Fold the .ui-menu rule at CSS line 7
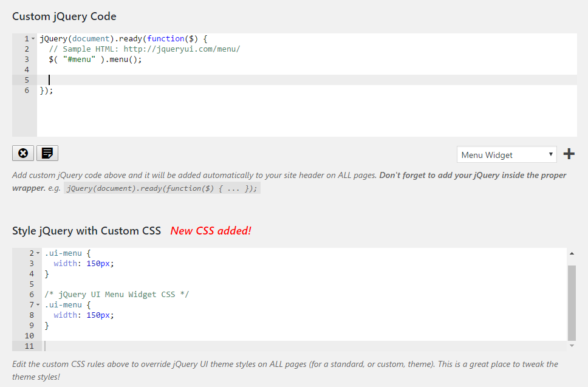The image size is (588, 387). pyautogui.click(x=38, y=304)
